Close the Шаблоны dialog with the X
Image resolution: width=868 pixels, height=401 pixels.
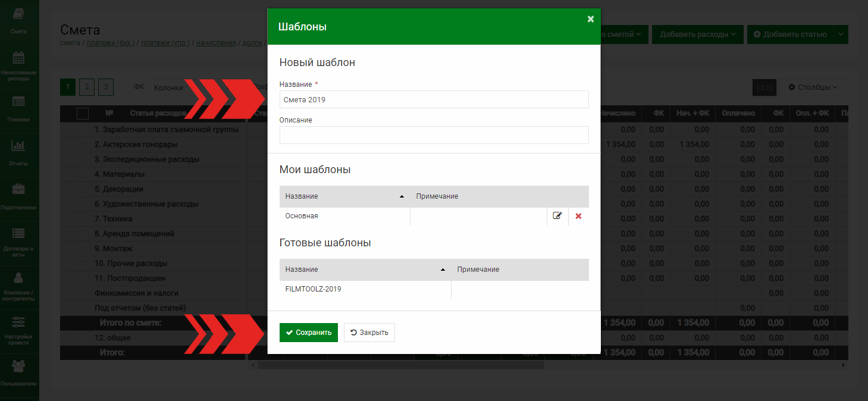(x=591, y=19)
